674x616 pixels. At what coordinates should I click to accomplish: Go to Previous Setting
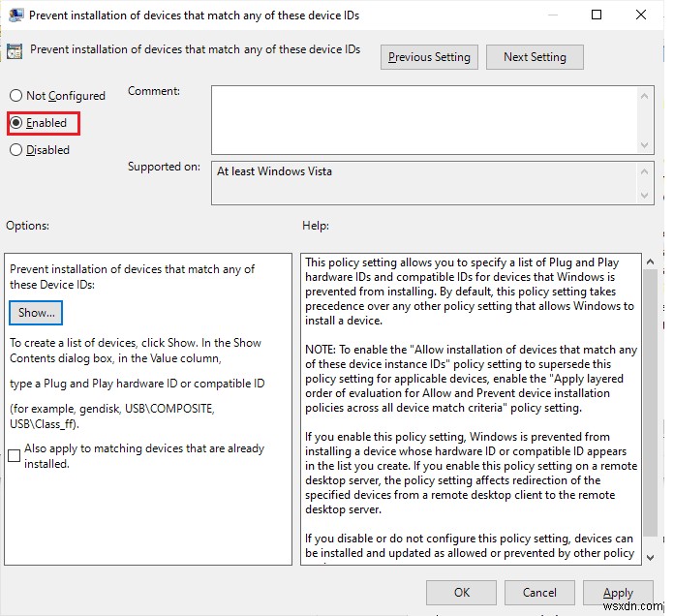coord(429,57)
